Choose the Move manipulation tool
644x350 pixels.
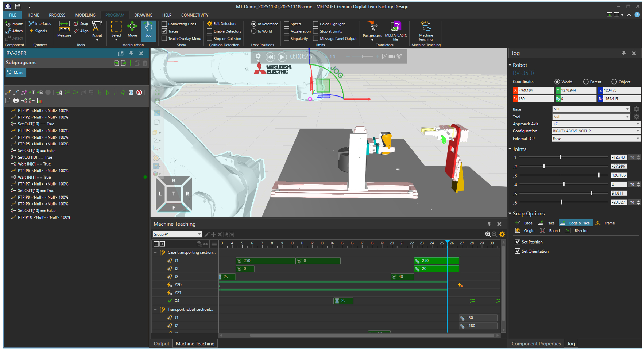pos(132,29)
